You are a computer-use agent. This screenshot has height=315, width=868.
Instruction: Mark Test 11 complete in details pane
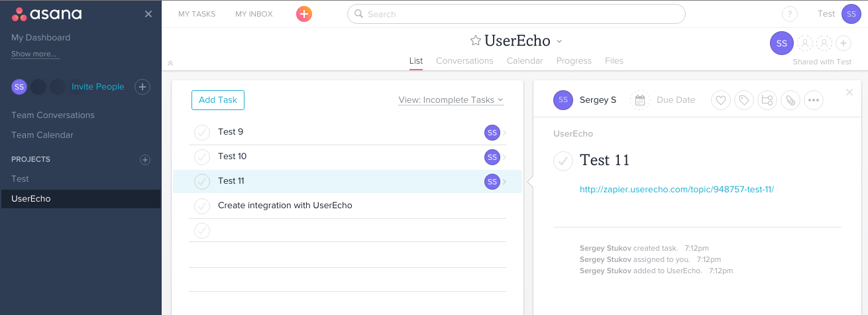(x=563, y=160)
